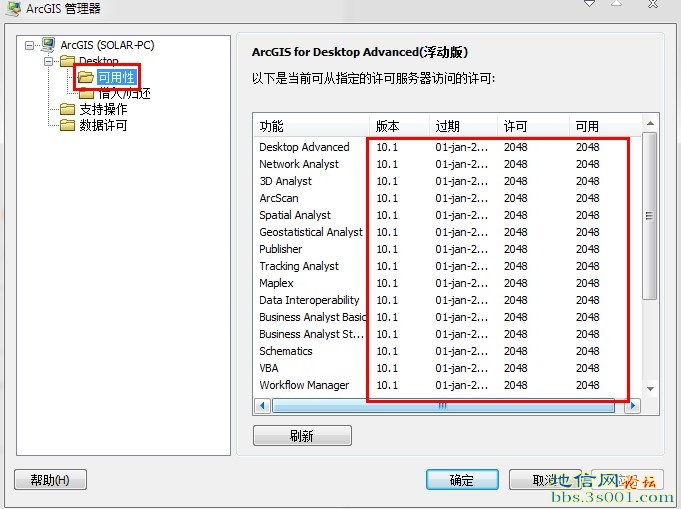Select the Maplex row
Screen dimensions: 681x509
coord(447,283)
